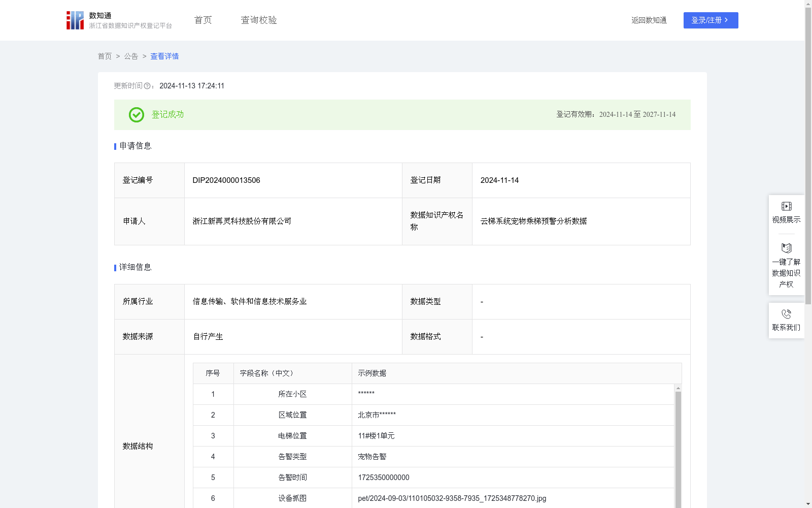Select registration number DIP2024000013506
Screen dimensions: 812x508
[226, 180]
